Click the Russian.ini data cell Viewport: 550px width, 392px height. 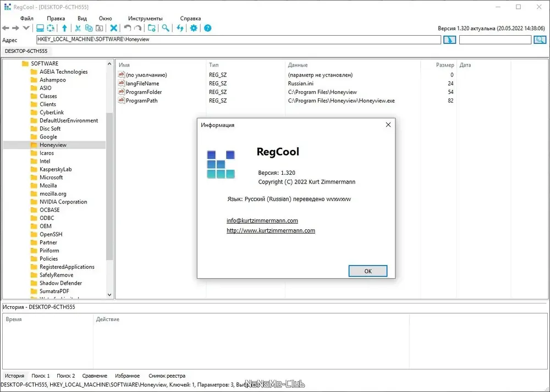[301, 84]
